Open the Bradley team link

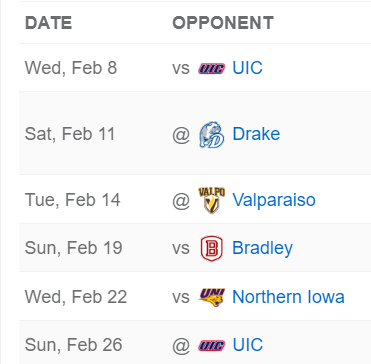(x=262, y=248)
